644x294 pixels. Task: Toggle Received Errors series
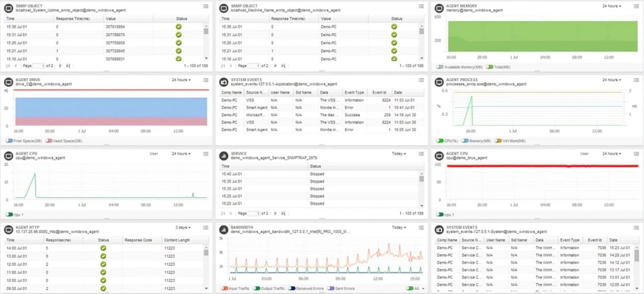[292, 288]
